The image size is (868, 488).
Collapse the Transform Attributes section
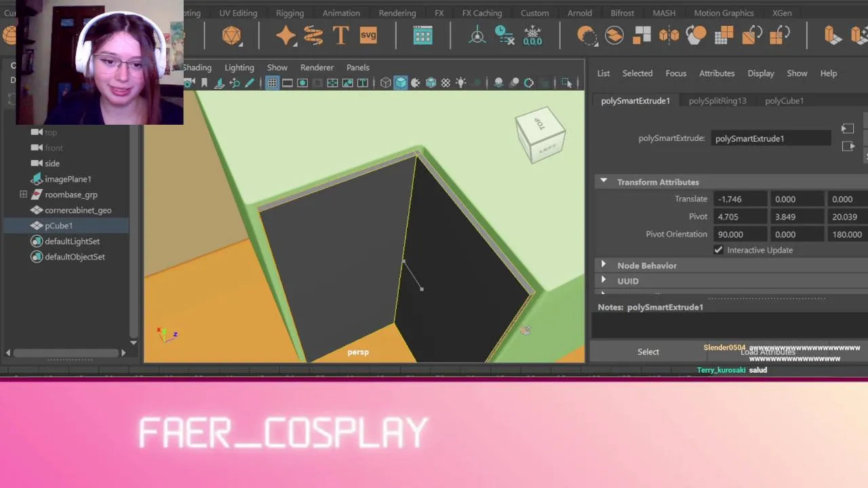point(604,182)
